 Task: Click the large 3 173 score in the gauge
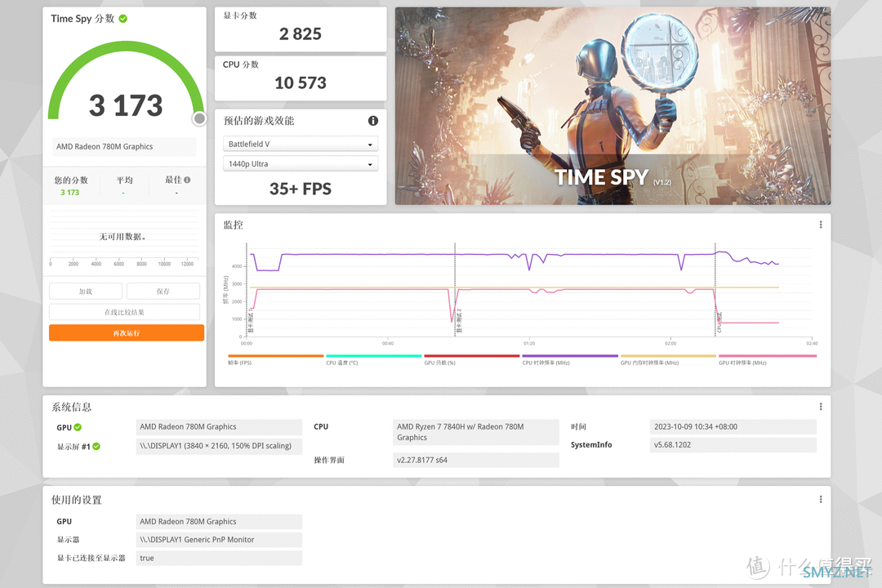pyautogui.click(x=126, y=105)
